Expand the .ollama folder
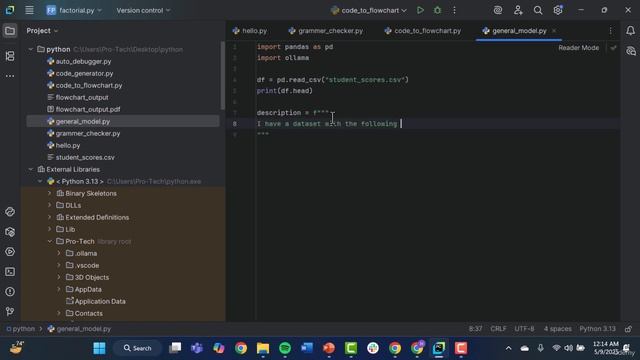The height and width of the screenshot is (360, 640). 59,253
